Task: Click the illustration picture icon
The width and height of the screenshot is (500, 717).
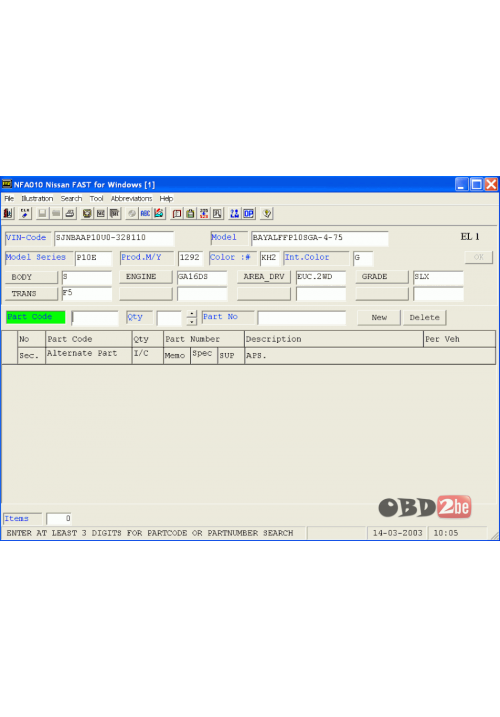Action: pos(159,214)
